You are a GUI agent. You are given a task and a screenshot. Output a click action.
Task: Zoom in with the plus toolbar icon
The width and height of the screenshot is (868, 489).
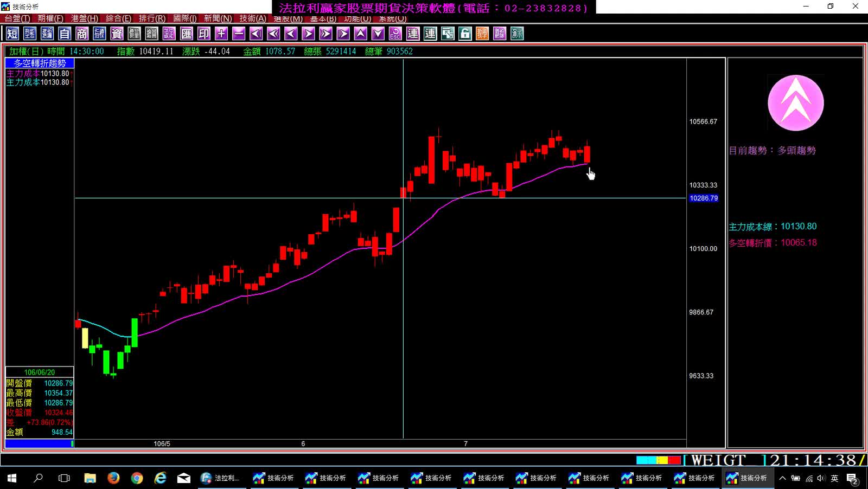point(221,34)
